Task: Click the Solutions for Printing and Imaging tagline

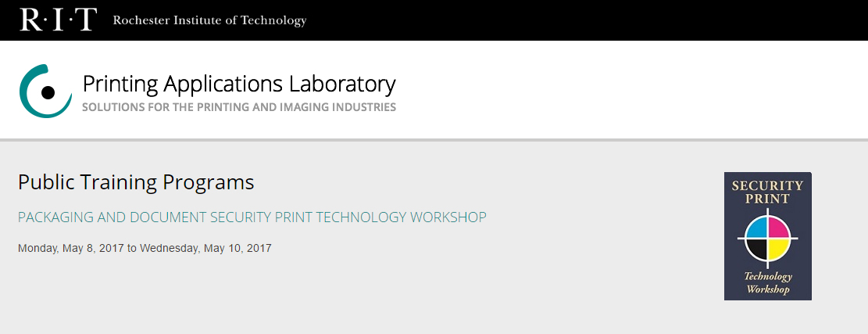Action: 239,107
